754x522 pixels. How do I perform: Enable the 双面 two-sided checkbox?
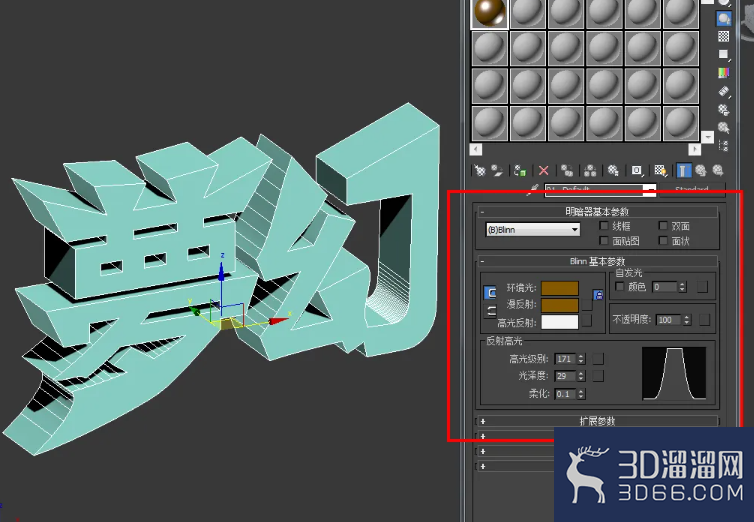pyautogui.click(x=663, y=225)
